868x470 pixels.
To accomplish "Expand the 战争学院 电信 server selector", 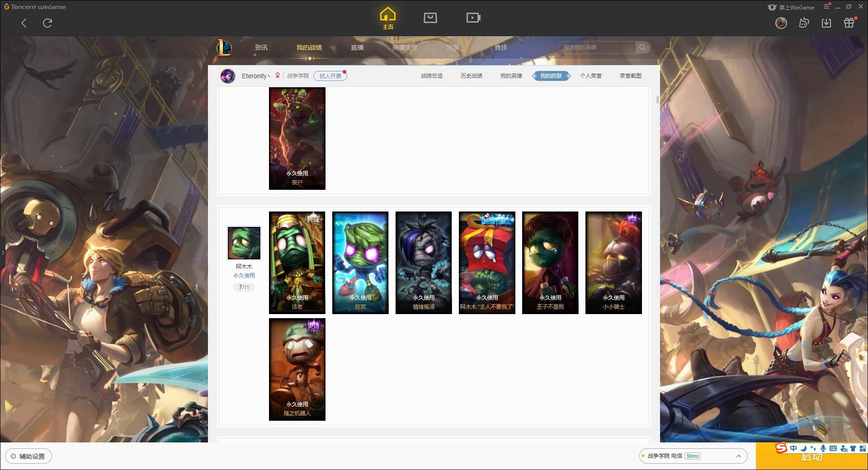I will click(693, 456).
